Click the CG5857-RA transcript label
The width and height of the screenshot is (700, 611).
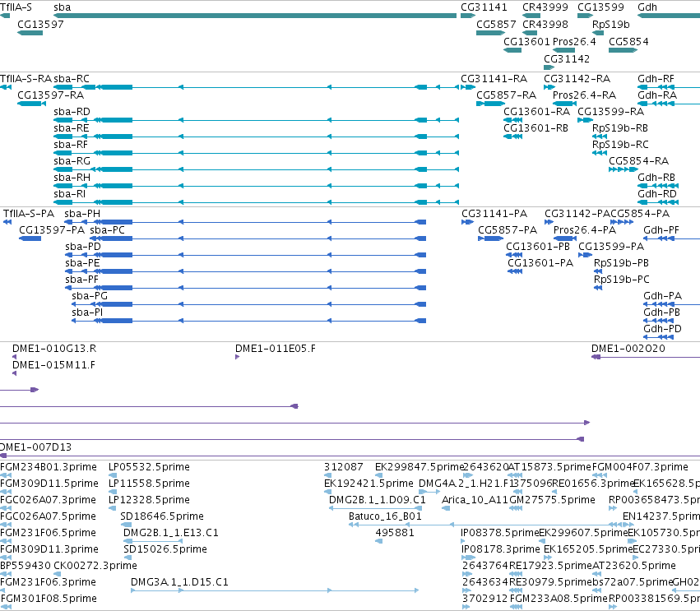tap(506, 95)
